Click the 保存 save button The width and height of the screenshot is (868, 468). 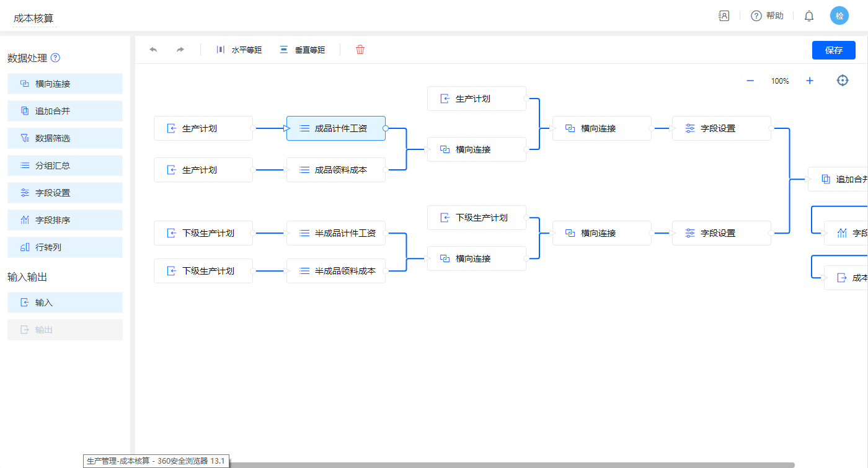coord(833,50)
